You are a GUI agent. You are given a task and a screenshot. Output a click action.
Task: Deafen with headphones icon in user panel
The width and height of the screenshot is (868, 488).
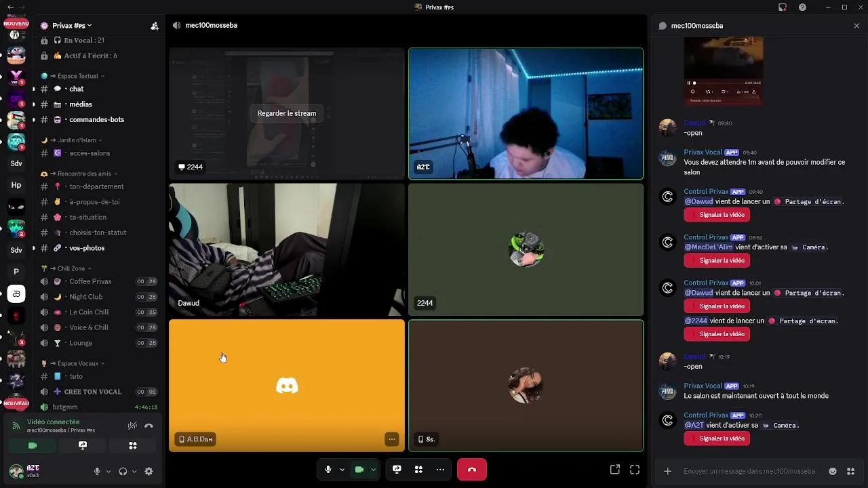click(x=123, y=472)
